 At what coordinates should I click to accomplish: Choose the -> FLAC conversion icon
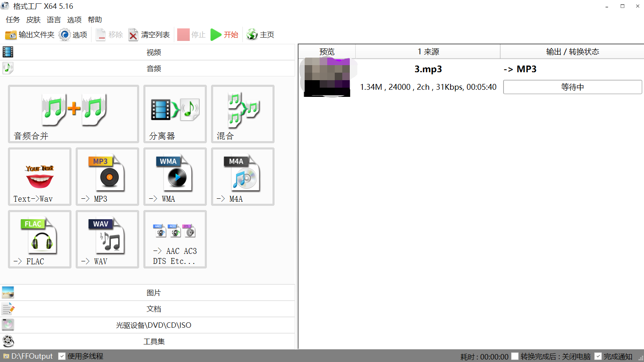point(40,239)
